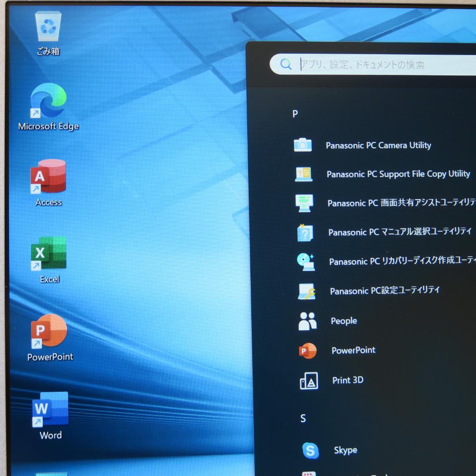The height and width of the screenshot is (476, 476).
Task: Select PowerPoint label in the app list
Action: point(353,350)
